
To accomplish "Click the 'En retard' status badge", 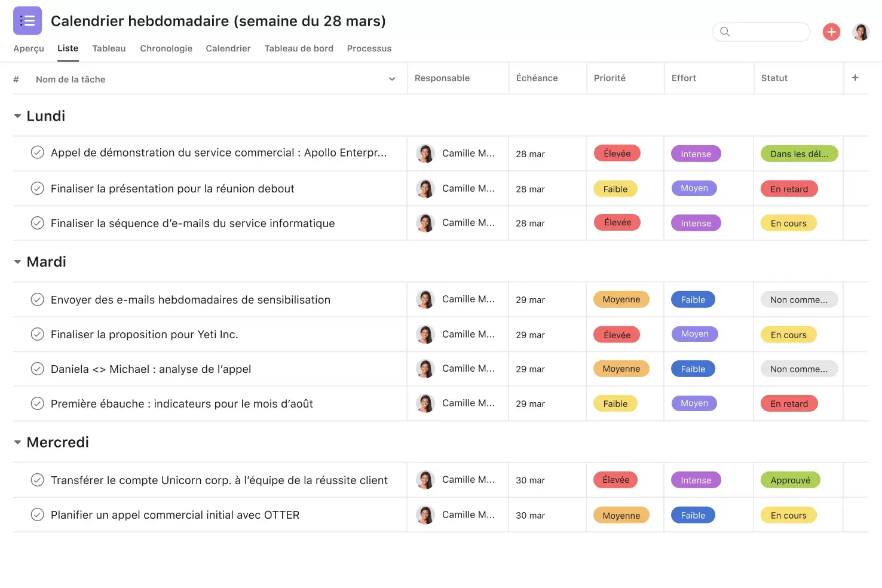I will coord(789,188).
